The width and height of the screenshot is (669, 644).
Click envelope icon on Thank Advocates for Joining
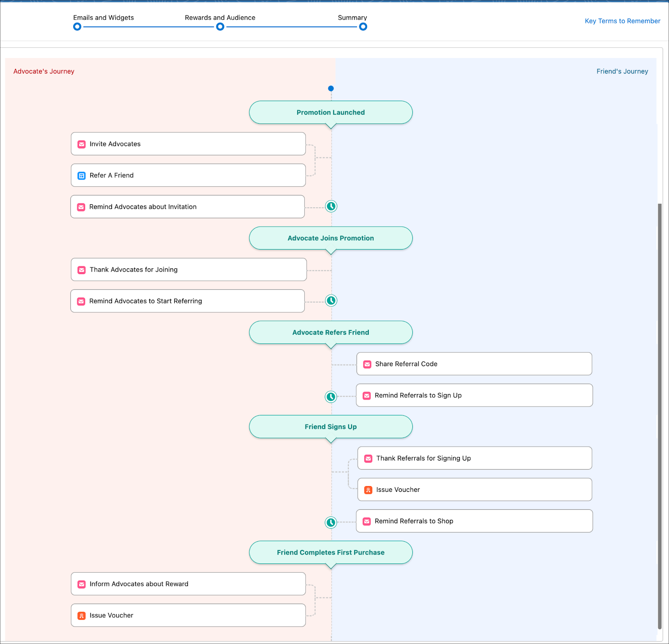[81, 270]
